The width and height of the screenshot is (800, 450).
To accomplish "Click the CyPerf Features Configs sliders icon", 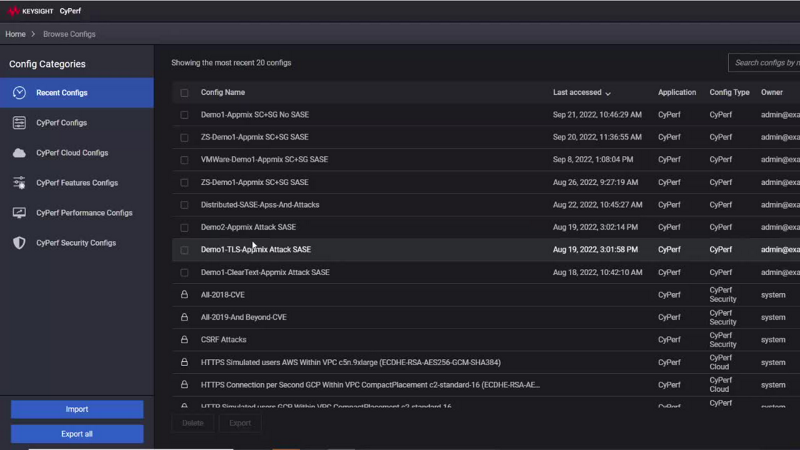I will [x=19, y=183].
